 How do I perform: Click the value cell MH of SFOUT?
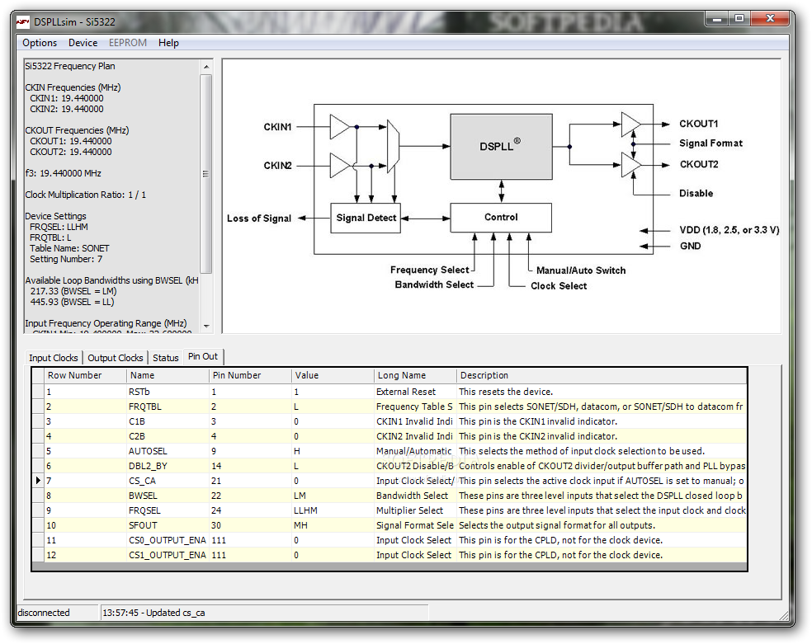(x=333, y=525)
